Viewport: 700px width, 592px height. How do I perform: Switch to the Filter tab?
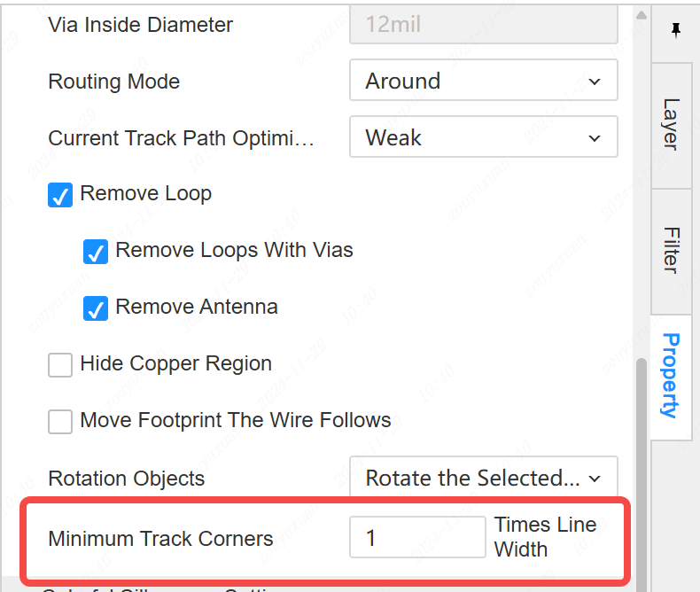(x=672, y=250)
